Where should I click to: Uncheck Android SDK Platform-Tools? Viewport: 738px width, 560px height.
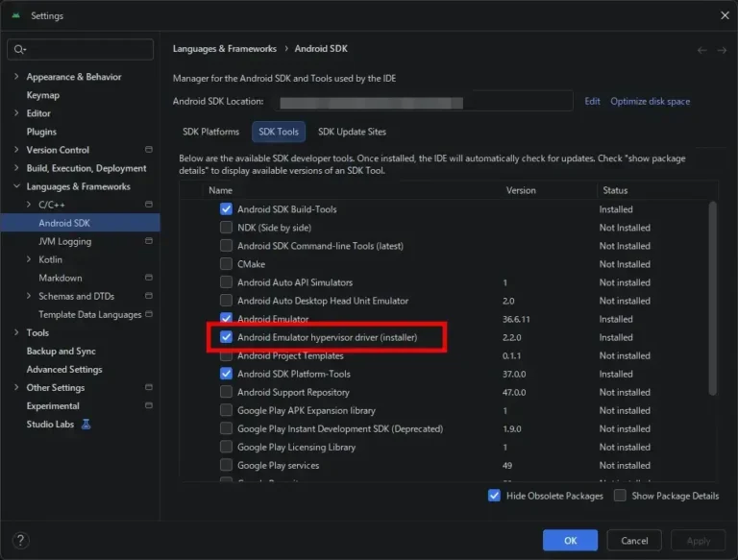click(226, 374)
